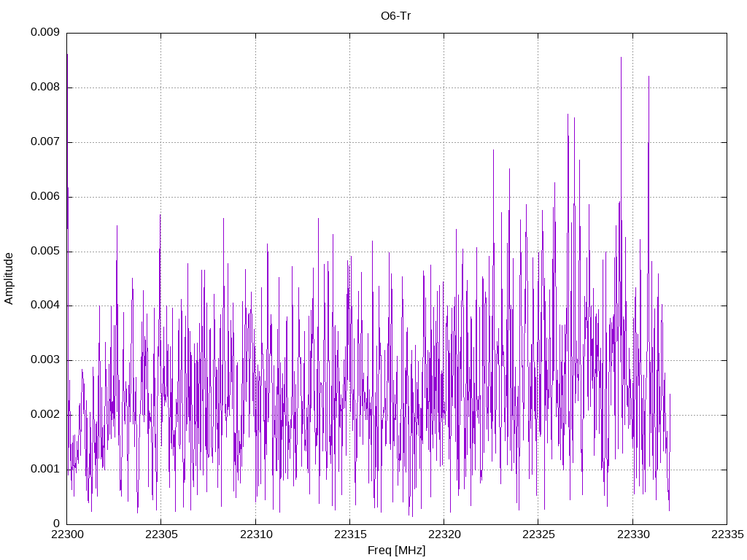Click x-axis tick label 22320
The width and height of the screenshot is (747, 560).
[x=444, y=534]
